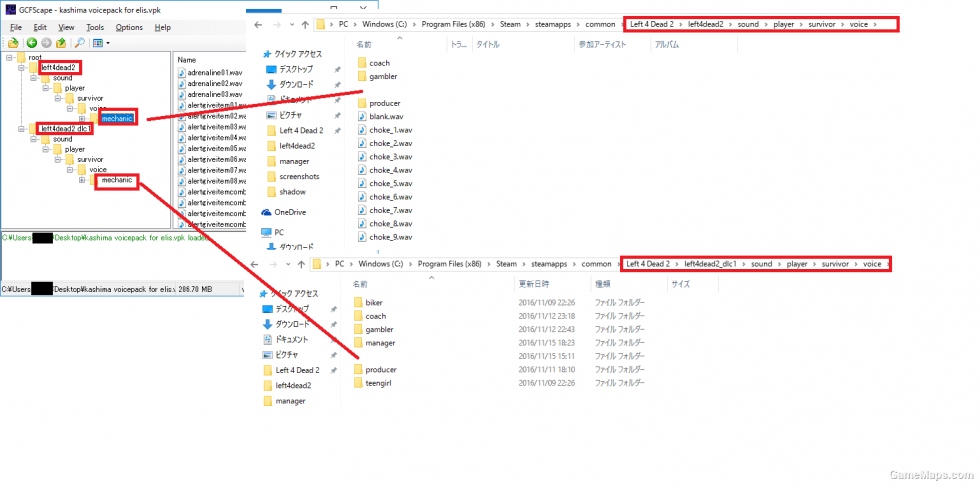Open the Find magnifier tool in GCFScape
This screenshot has height=487, width=980.
point(79,43)
